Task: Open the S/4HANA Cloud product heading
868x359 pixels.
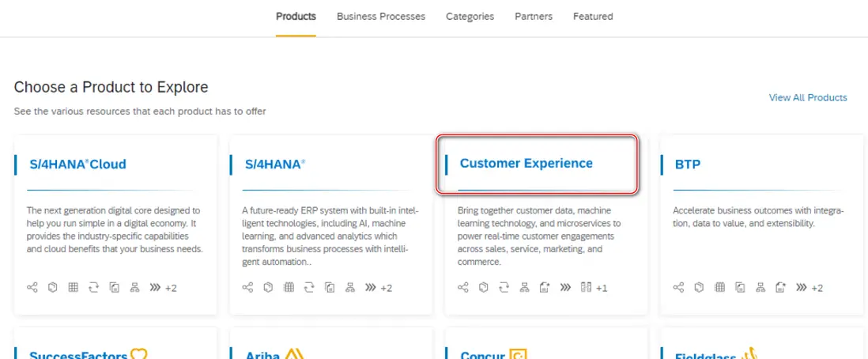Action: pyautogui.click(x=77, y=164)
